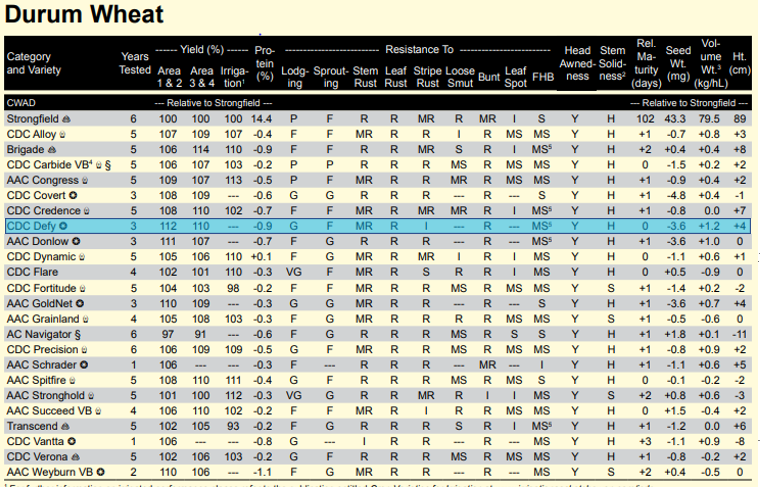Click the Stripe Rust column header
Screen dimensions: 760x487
tap(427, 77)
